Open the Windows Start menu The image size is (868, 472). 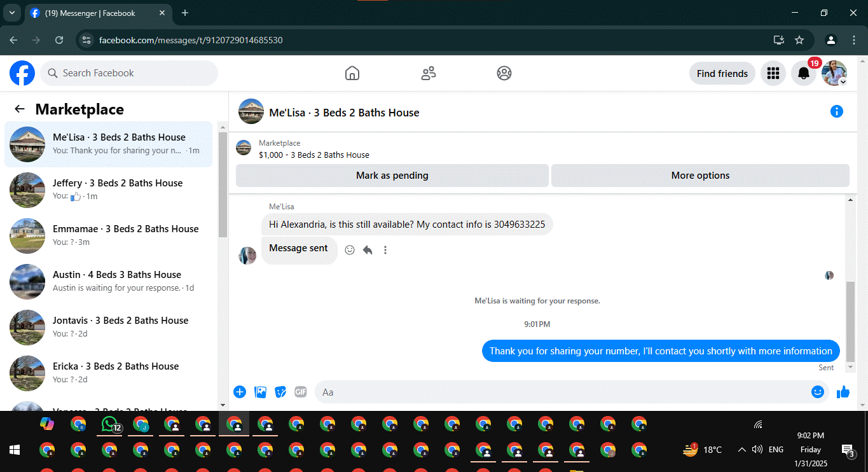tap(14, 450)
